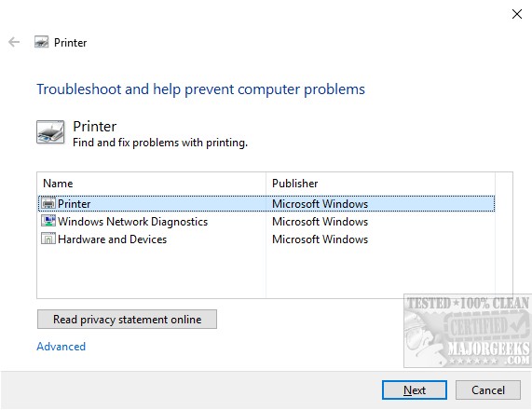Click the MajorGeeks certified watermark badge
The height and width of the screenshot is (410, 532).
[468, 331]
